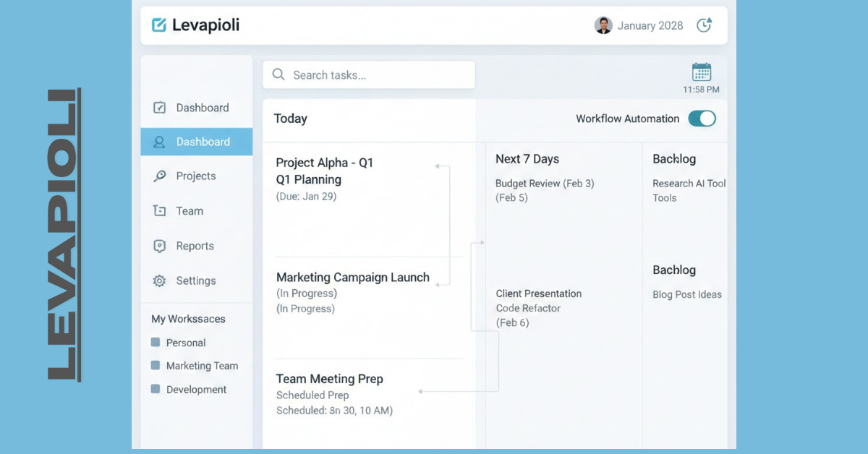
Task: Click the magnifier icon in search bar
Action: pos(278,74)
